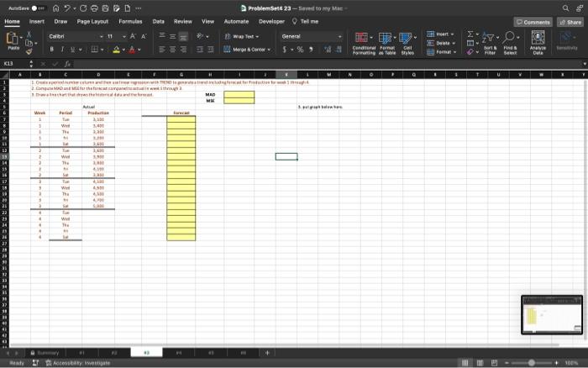This screenshot has width=588, height=368.
Task: Open the Developer tab
Action: (x=271, y=21)
